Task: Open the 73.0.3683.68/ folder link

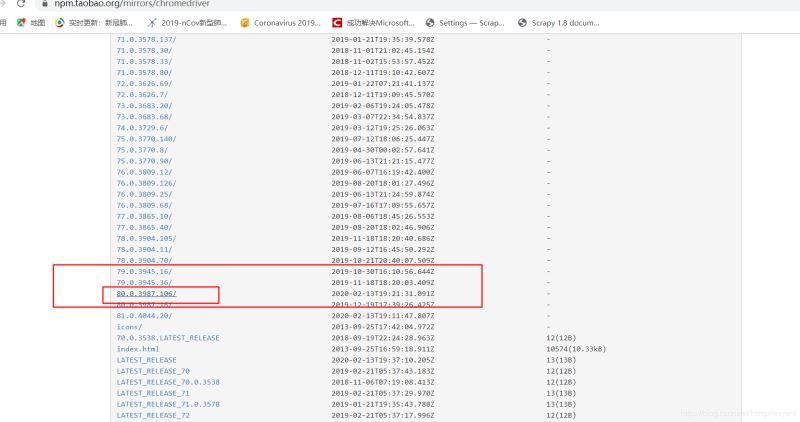Action: [x=144, y=117]
